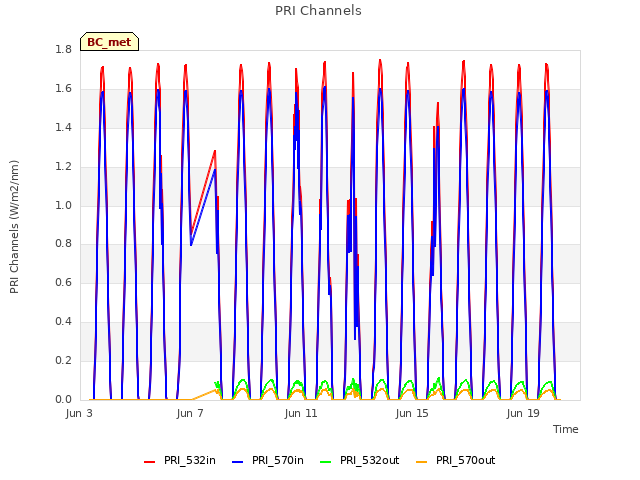Click the PRI Channels chart title
Image resolution: width=640 pixels, height=480 pixels.
(318, 11)
